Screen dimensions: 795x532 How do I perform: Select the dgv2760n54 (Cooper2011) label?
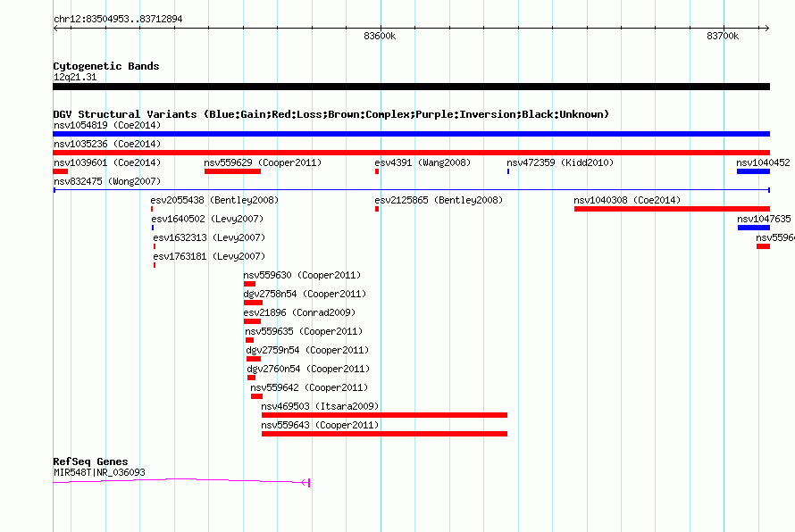pos(308,369)
